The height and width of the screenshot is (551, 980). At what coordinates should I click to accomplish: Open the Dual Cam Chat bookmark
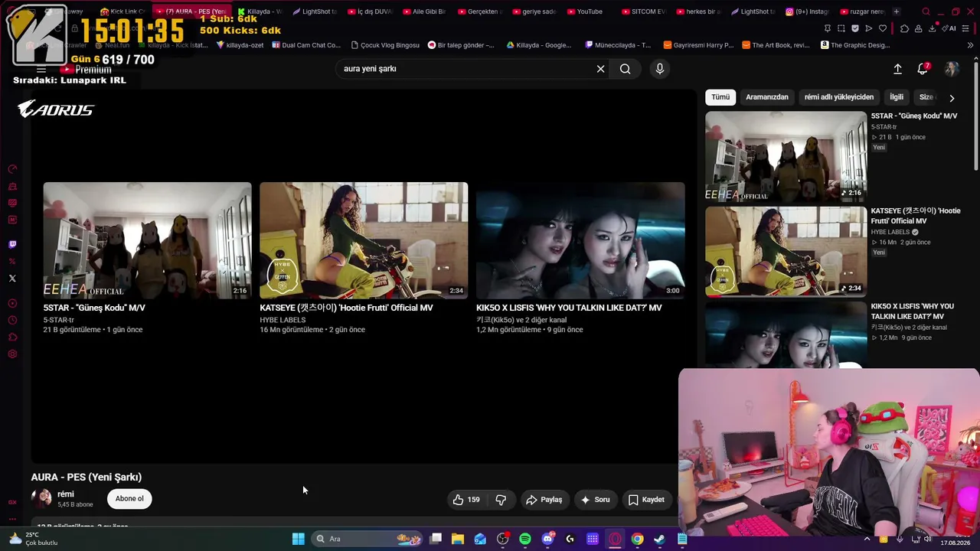(305, 45)
